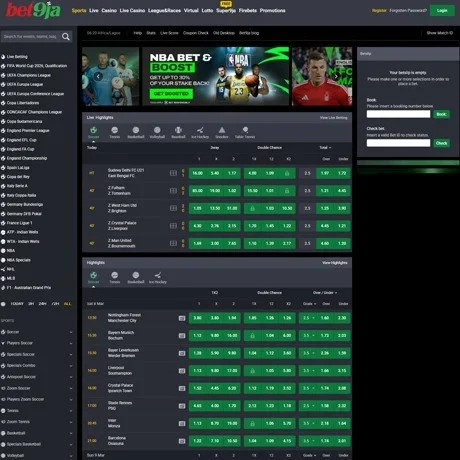Open stats icon for Stade Rennes vs PSG
This screenshot has width=460, height=460.
pos(182,406)
